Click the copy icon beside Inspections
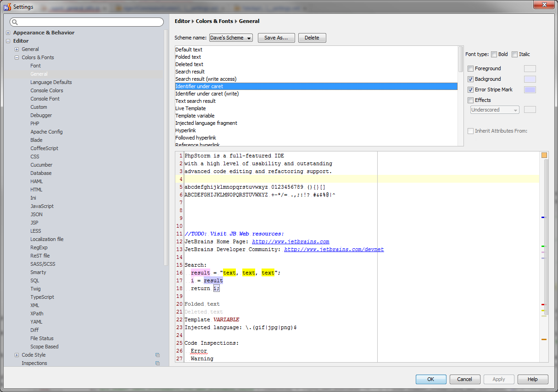 [x=157, y=363]
